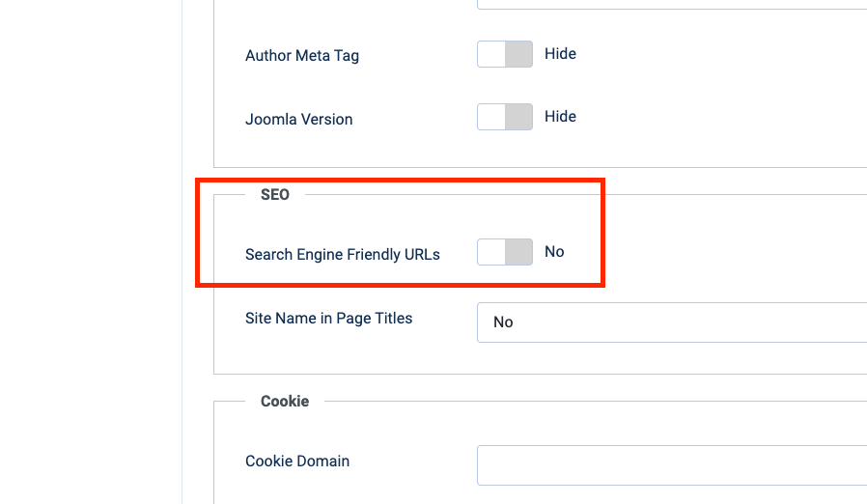The width and height of the screenshot is (867, 504).
Task: Open the Site Name in Page Titles dropdown
Action: click(x=672, y=322)
